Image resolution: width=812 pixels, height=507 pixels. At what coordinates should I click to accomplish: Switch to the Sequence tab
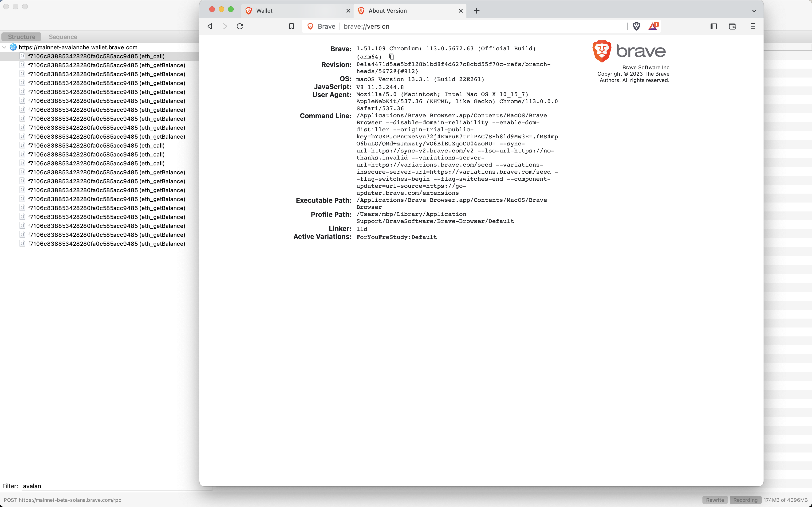[63, 37]
